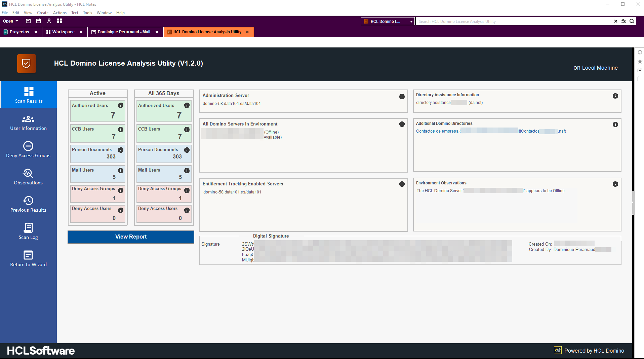This screenshot has width=644, height=359.
Task: Show info for Active Mail Users
Action: tap(121, 171)
